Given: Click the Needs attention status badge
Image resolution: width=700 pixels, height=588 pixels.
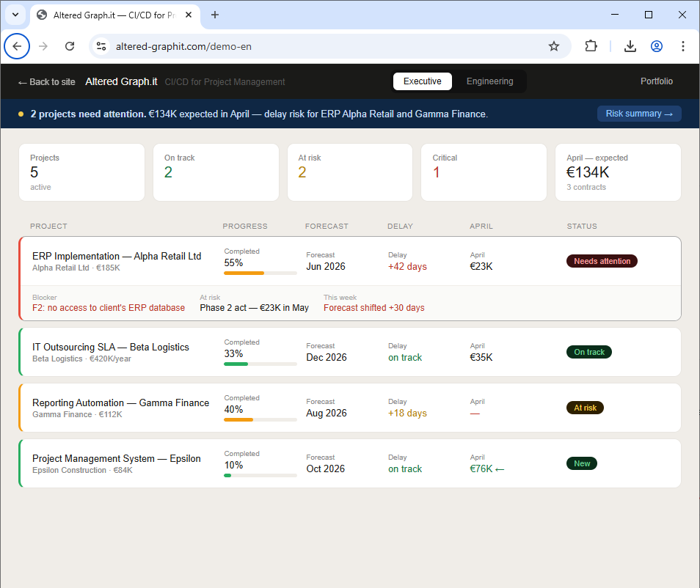Looking at the screenshot, I should [x=602, y=261].
